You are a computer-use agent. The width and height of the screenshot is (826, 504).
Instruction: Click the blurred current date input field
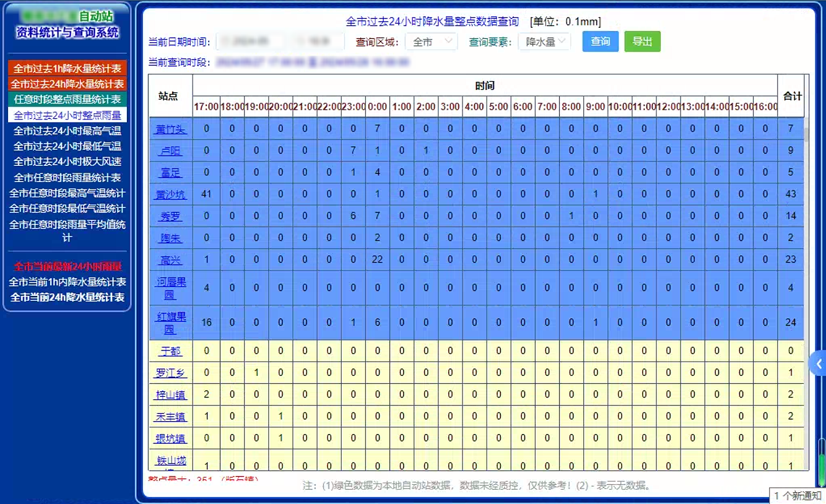[251, 42]
